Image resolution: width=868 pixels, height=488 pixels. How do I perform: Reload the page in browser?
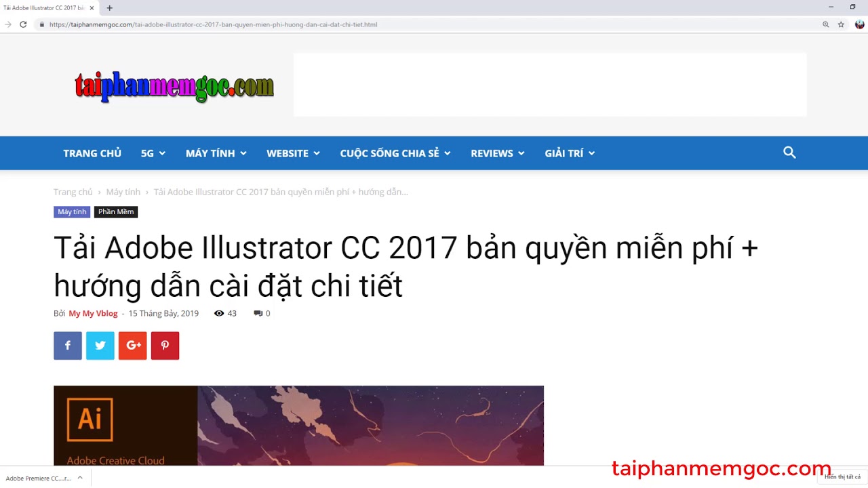click(23, 24)
